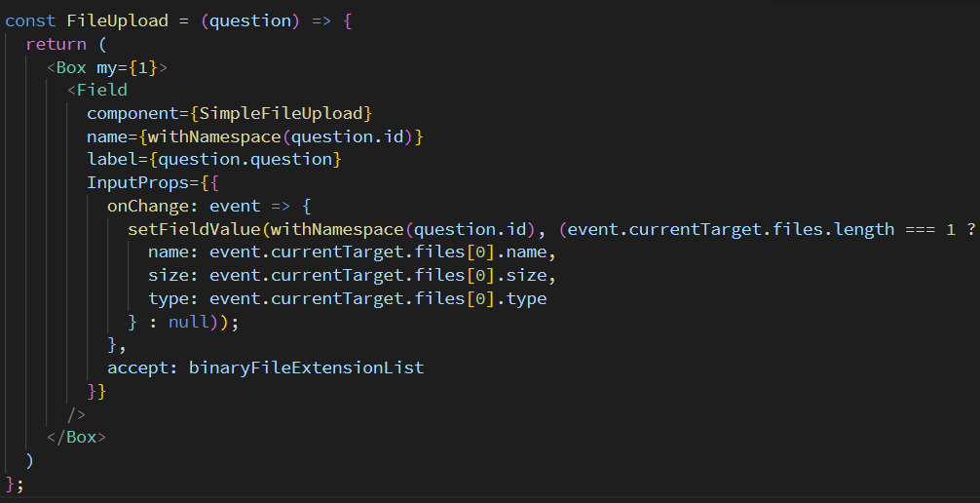Viewport: 980px width, 503px height.
Task: Click the 'type:' object key
Action: coord(173,299)
